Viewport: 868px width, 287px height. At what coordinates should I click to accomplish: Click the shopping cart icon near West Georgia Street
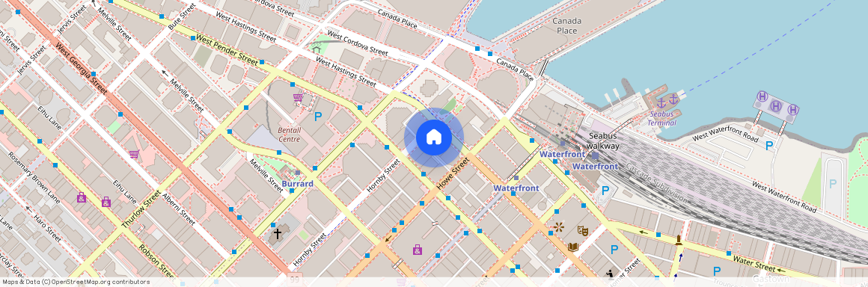[134, 154]
